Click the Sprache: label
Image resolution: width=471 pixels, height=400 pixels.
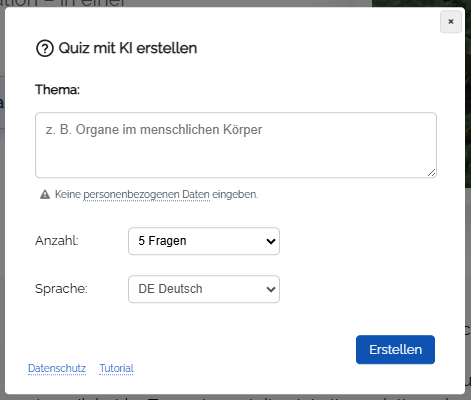[61, 289]
